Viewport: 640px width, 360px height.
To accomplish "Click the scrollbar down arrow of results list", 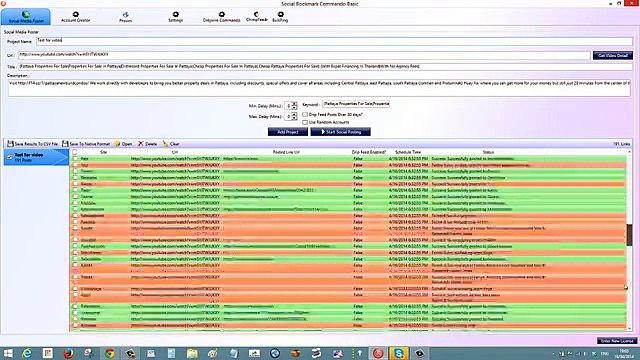I will [629, 328].
